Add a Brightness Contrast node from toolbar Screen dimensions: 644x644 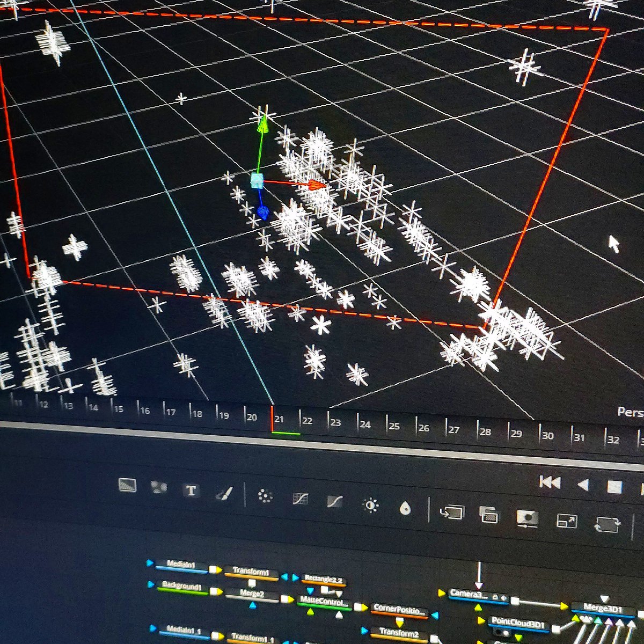(370, 505)
